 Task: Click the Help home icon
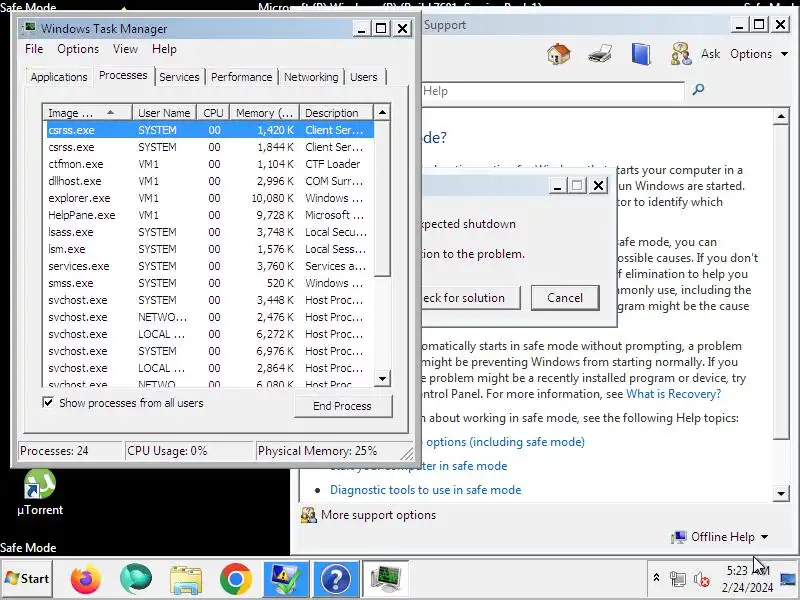[559, 54]
